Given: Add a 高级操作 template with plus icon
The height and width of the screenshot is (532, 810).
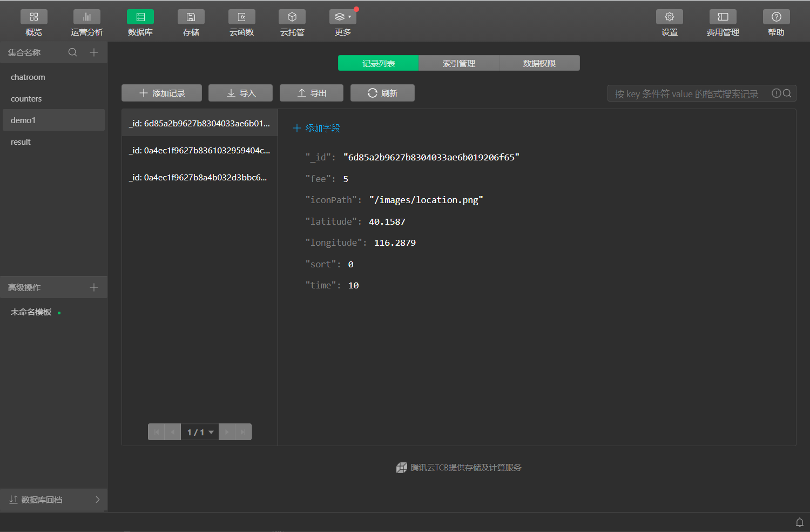Looking at the screenshot, I should pos(94,287).
